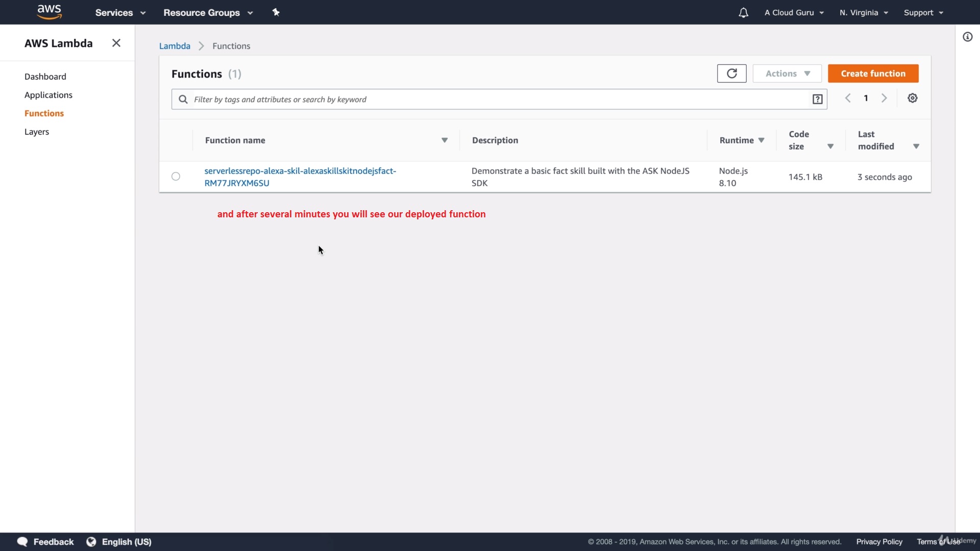Click the search filter help icon
The height and width of the screenshot is (551, 980).
click(x=817, y=99)
